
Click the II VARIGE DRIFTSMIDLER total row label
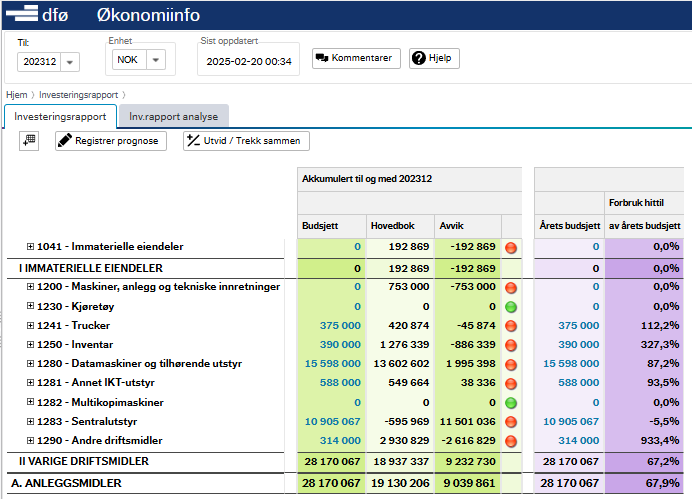[83, 461]
